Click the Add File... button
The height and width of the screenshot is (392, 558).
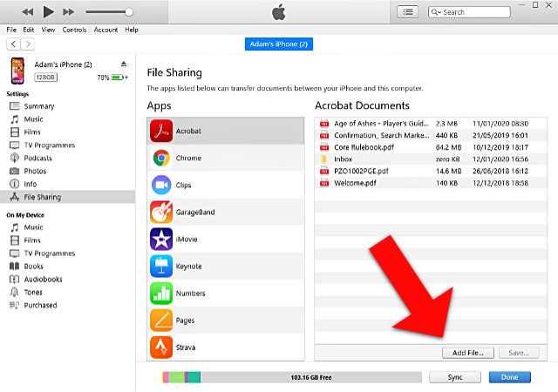(468, 353)
